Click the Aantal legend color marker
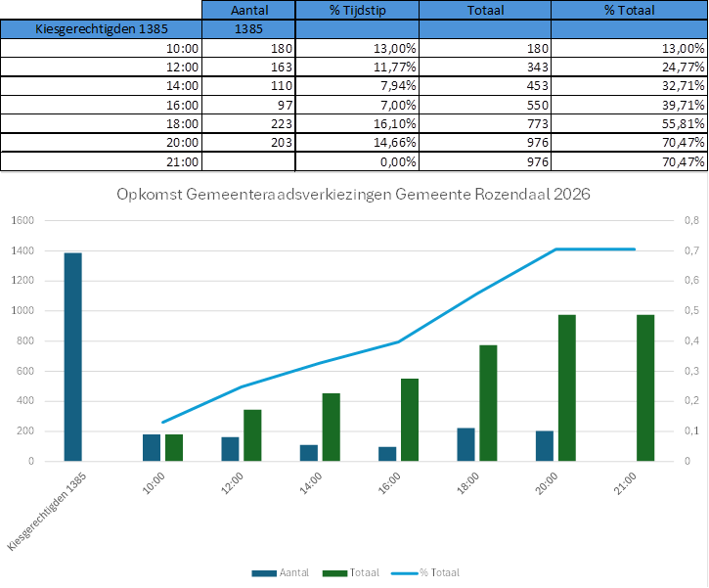 click(x=264, y=573)
